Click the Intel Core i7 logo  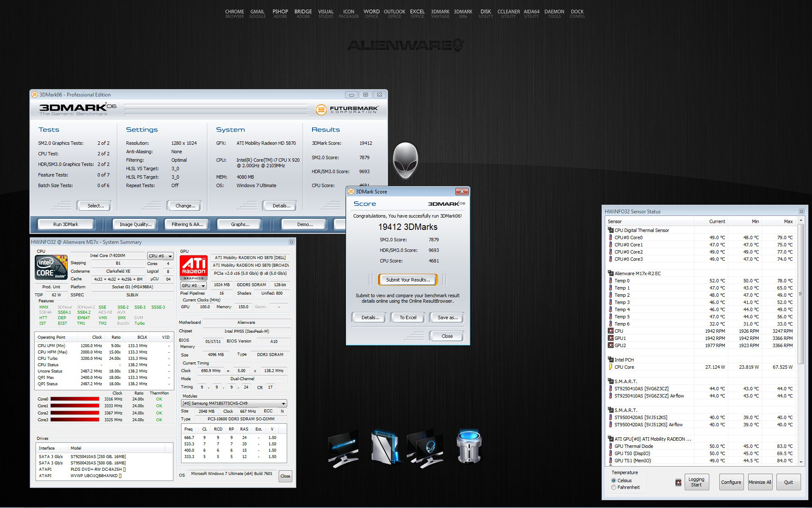51,267
